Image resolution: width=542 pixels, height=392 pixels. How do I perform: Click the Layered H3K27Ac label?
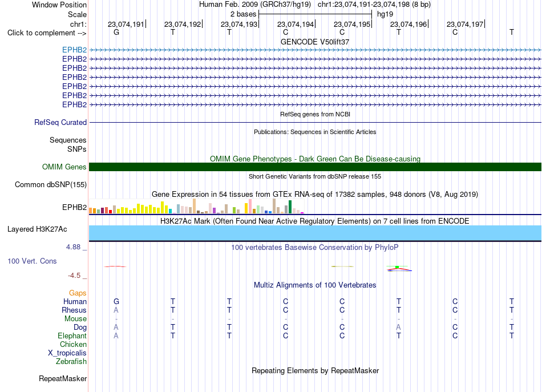click(x=37, y=229)
